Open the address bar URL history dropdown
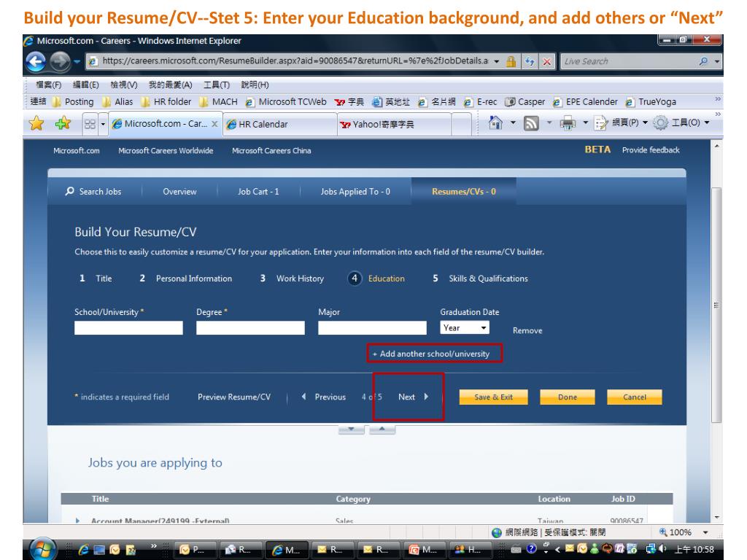The width and height of the screenshot is (747, 560). click(x=497, y=61)
